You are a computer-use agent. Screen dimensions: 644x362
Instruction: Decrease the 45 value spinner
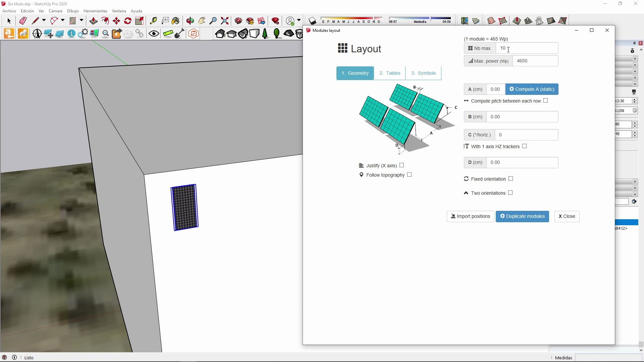click(635, 136)
